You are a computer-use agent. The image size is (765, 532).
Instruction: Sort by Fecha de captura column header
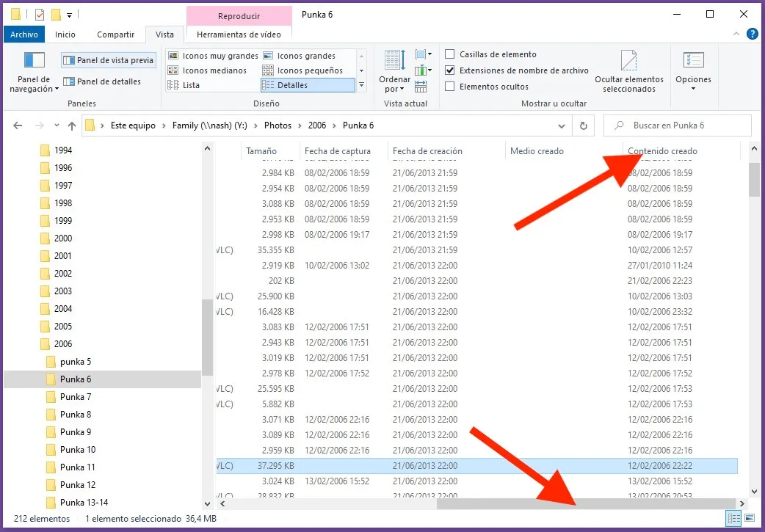(338, 151)
